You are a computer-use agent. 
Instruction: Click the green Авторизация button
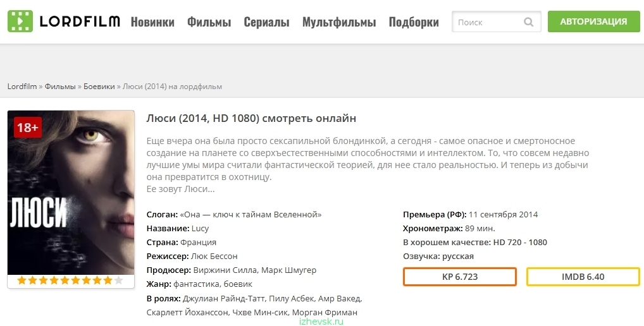tap(593, 21)
